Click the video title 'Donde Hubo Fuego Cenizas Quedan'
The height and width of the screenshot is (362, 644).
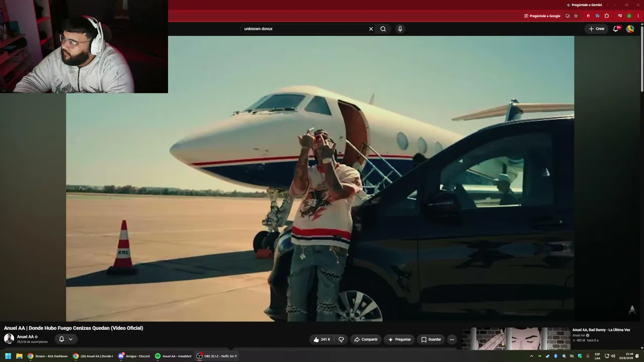click(x=73, y=328)
